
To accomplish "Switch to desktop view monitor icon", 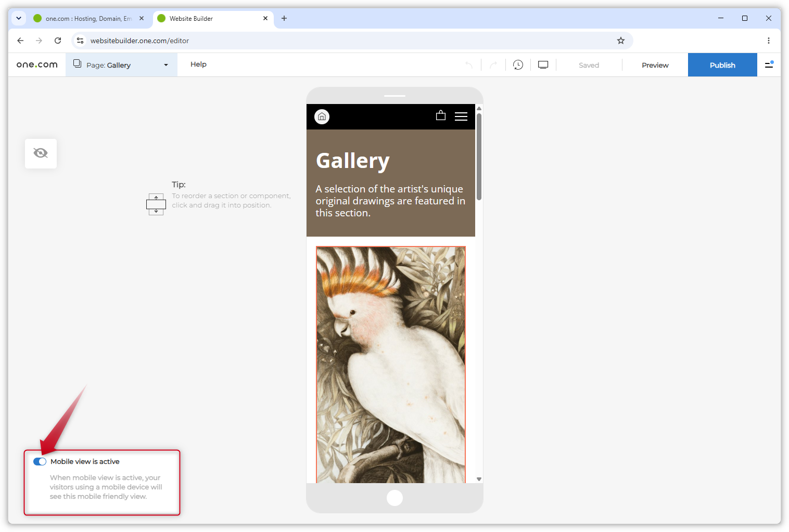I will [x=543, y=65].
